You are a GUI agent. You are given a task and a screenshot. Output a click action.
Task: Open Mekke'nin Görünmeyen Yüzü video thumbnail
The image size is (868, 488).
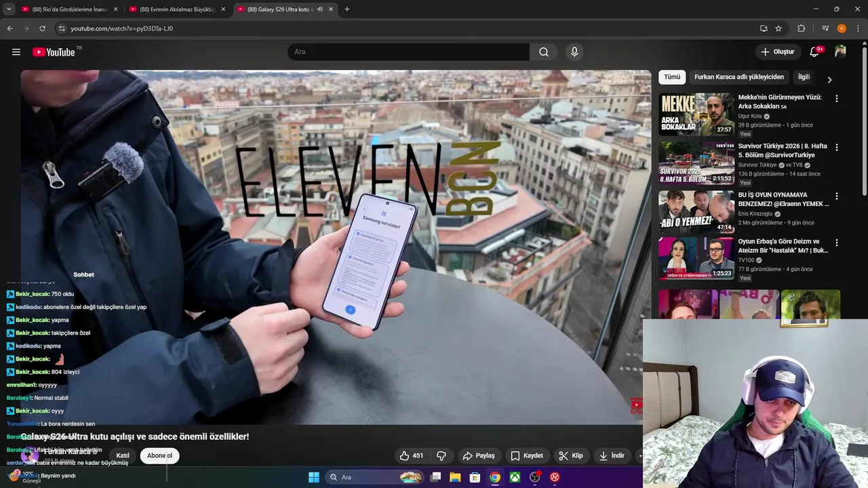(696, 114)
